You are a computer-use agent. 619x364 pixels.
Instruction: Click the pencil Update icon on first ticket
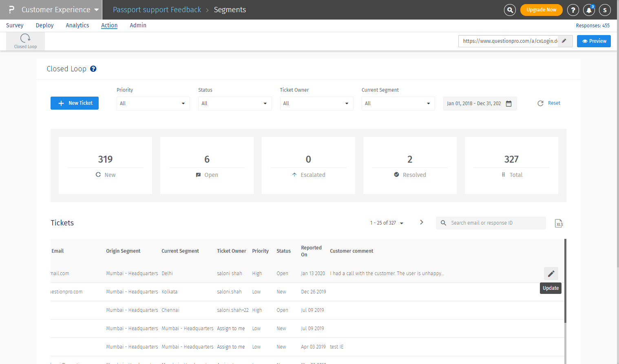[x=551, y=274]
